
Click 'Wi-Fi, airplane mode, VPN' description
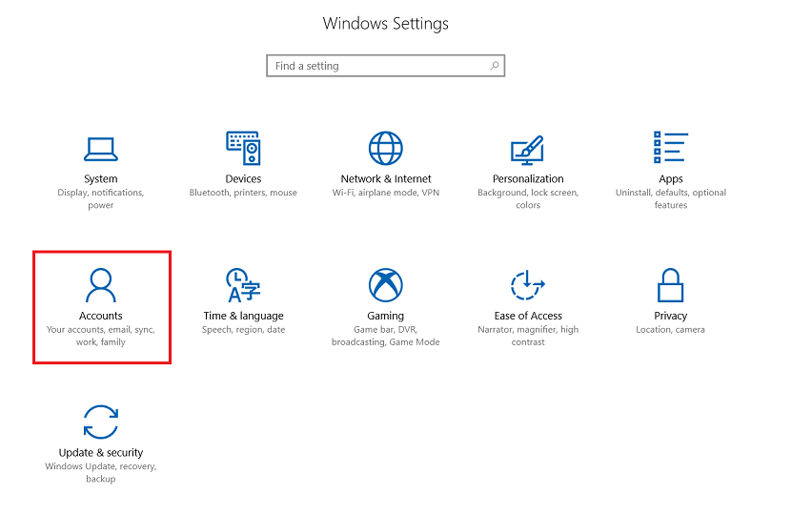coord(386,193)
